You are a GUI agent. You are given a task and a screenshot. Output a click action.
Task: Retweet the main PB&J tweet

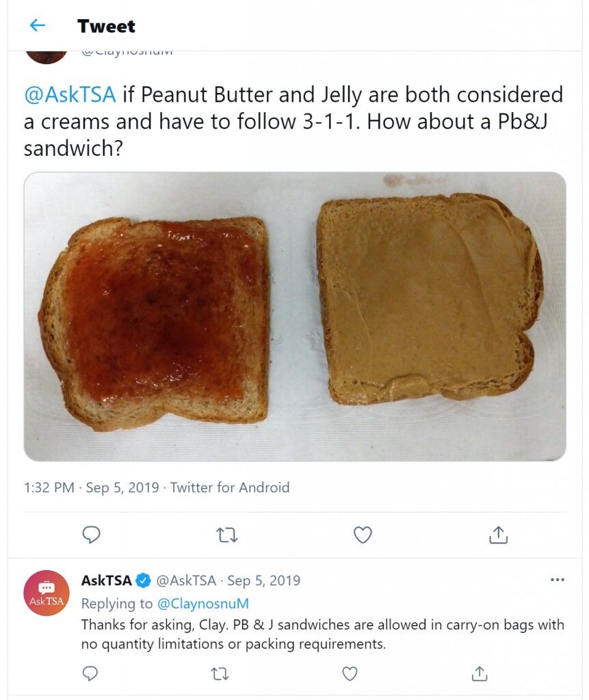(226, 535)
